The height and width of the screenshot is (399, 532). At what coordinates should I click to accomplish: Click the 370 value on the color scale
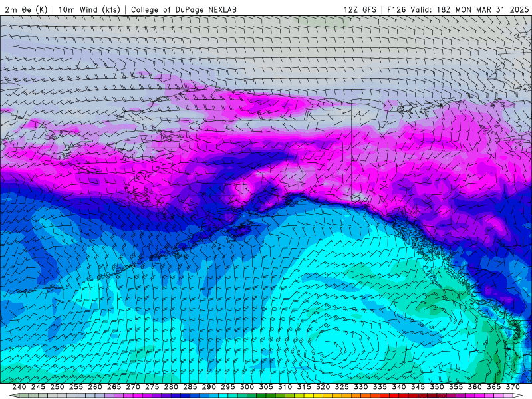coord(513,387)
